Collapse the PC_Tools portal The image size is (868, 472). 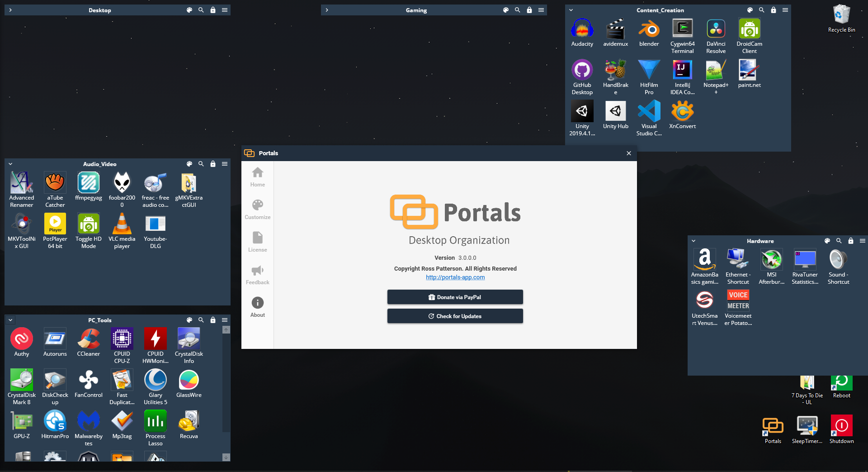point(10,320)
